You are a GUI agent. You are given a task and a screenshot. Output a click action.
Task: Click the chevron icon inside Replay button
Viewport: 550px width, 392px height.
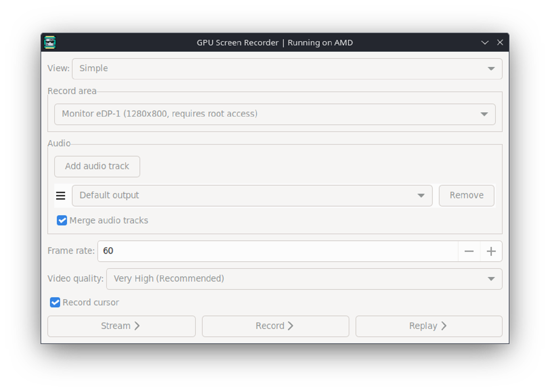[444, 326]
